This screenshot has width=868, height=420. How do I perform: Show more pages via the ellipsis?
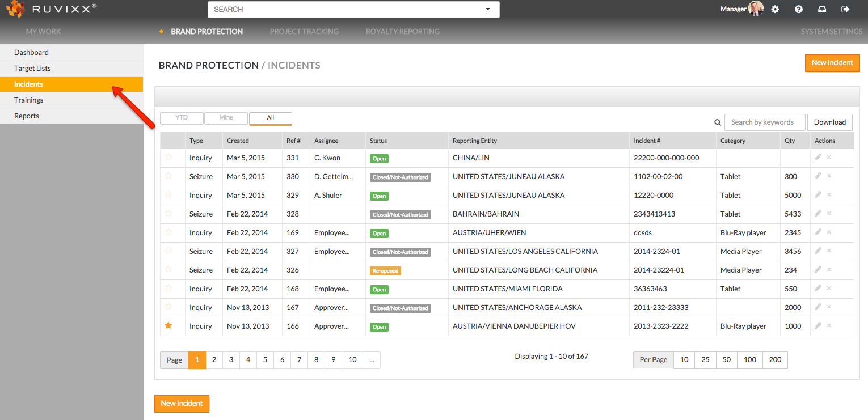pos(371,360)
